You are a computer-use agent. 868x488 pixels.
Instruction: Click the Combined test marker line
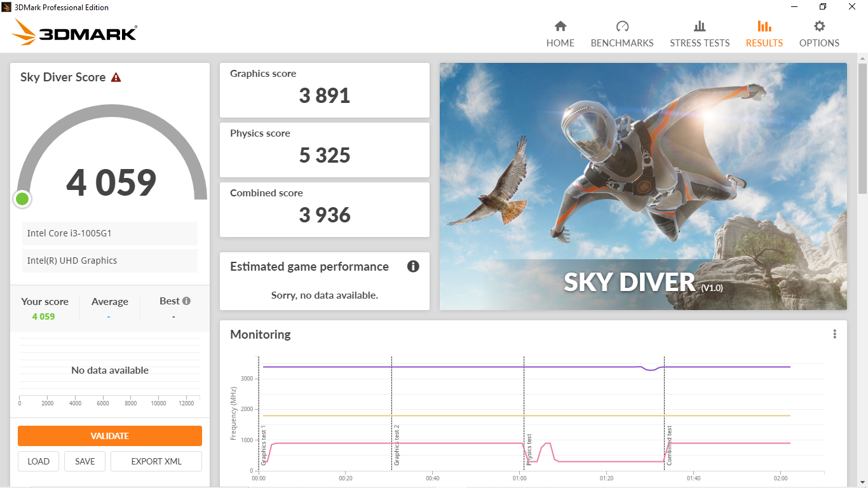[x=664, y=413]
